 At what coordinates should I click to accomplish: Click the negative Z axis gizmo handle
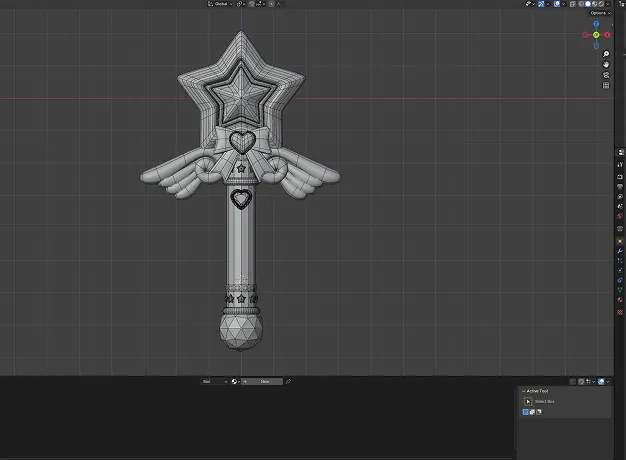[x=596, y=46]
